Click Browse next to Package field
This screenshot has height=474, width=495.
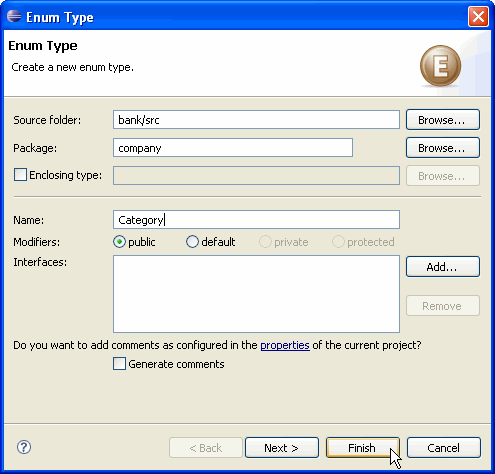[443, 148]
